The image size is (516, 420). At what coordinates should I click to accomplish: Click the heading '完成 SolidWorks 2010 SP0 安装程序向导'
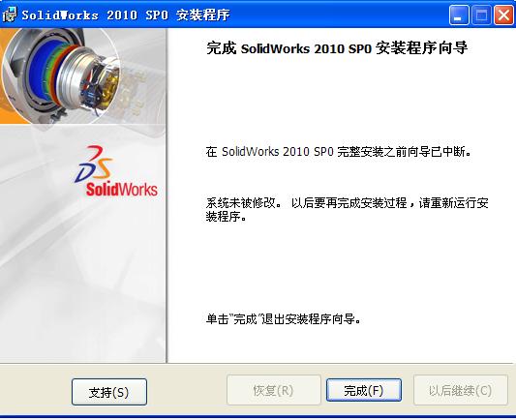point(337,48)
